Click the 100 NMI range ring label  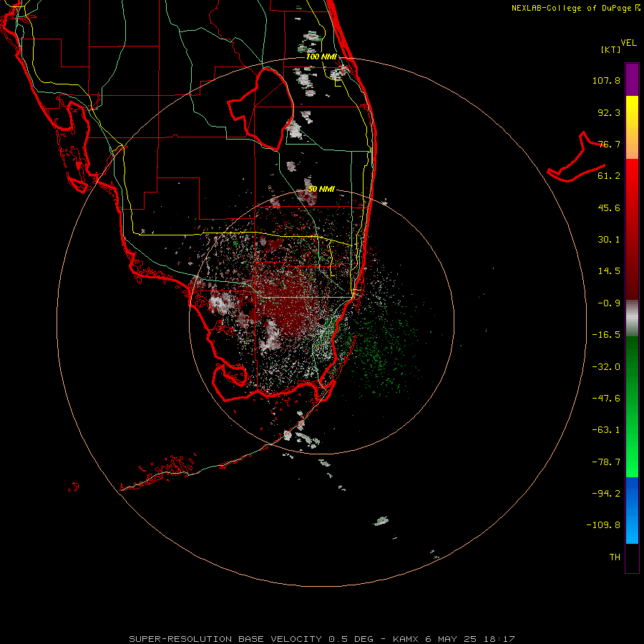point(321,57)
